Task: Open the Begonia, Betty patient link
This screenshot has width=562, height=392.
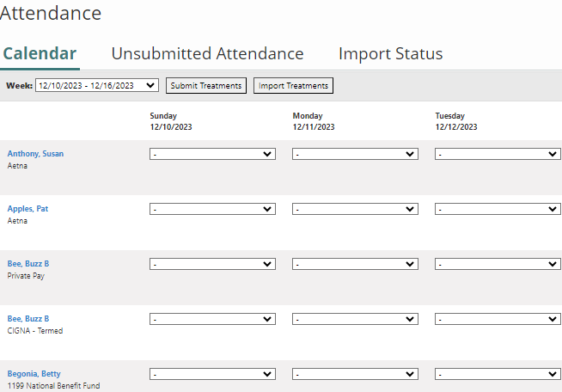Action: click(34, 374)
